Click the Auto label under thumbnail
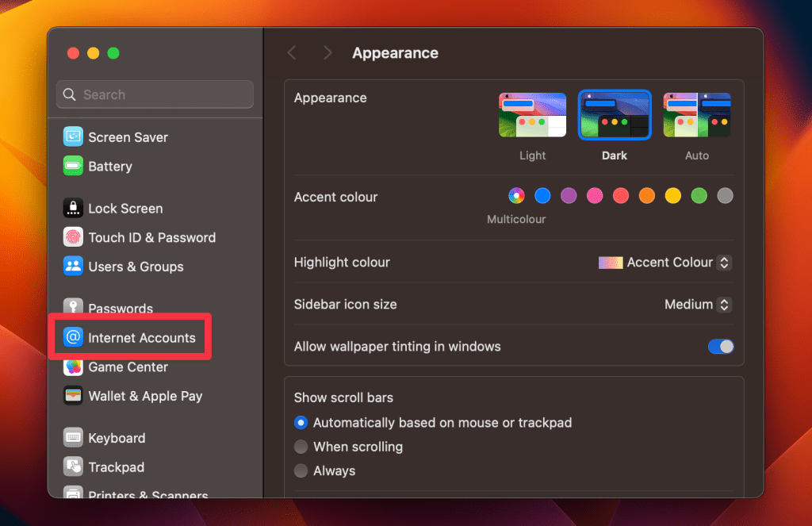 [x=697, y=155]
